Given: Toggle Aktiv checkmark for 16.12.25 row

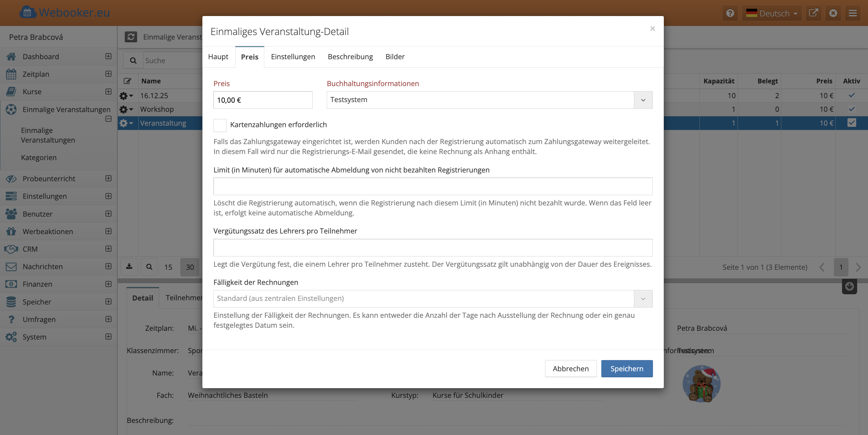Looking at the screenshot, I should 851,96.
